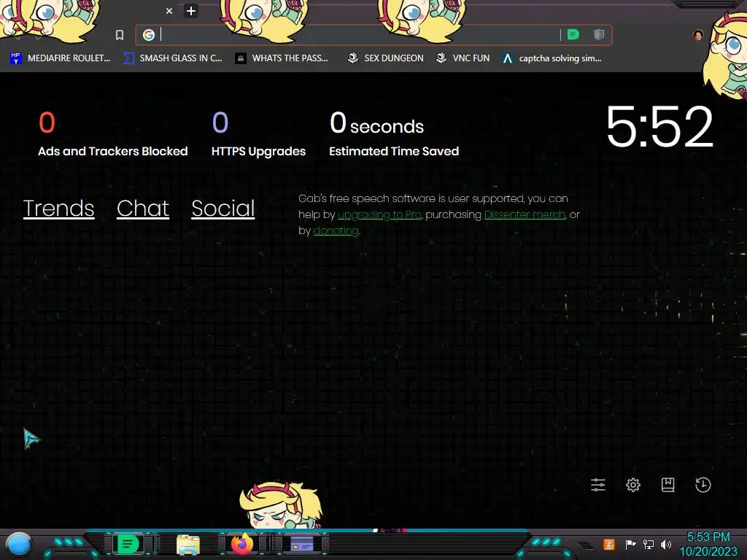Follow the donating link
This screenshot has height=560, width=747.
click(336, 231)
